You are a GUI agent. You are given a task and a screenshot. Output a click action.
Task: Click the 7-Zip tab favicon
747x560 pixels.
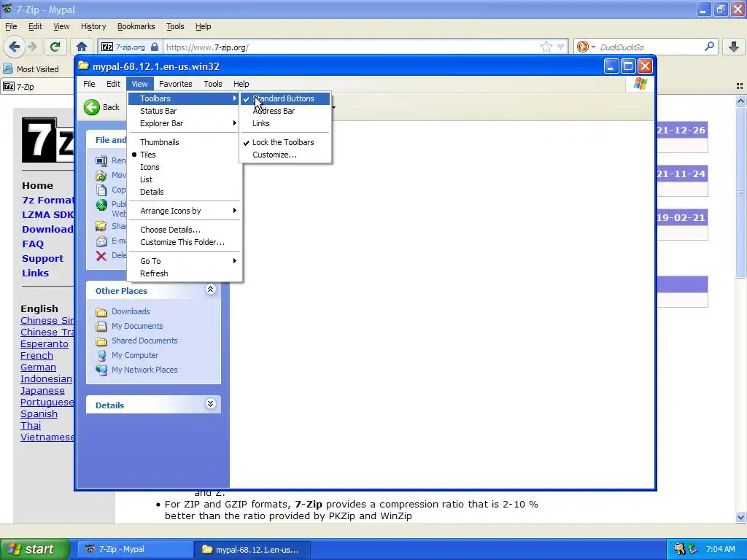point(9,87)
